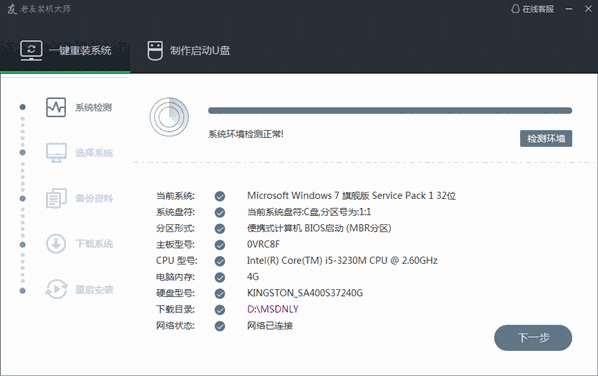Screen dimensions: 598x376
Task: Minimize the 老友装机大师 window
Action: pos(569,9)
